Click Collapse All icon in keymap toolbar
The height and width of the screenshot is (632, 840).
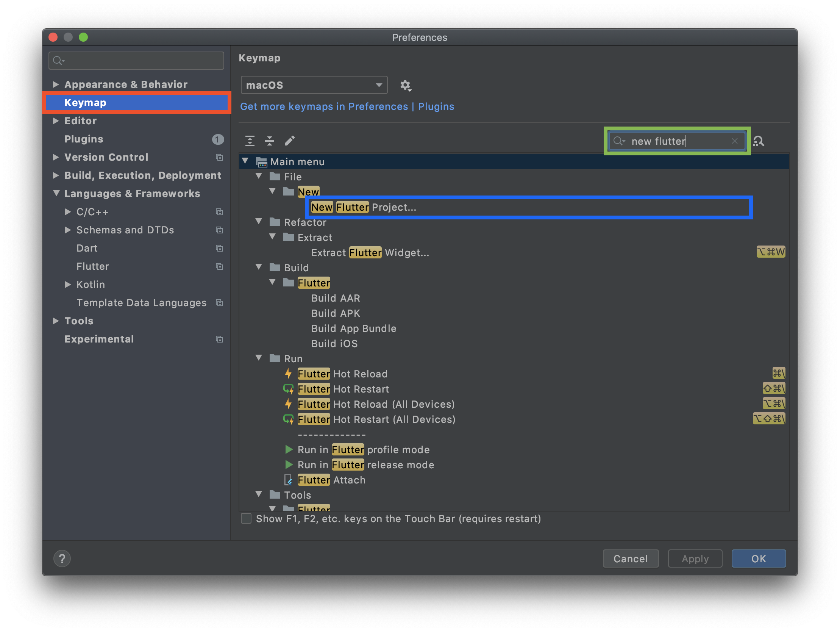coord(270,141)
